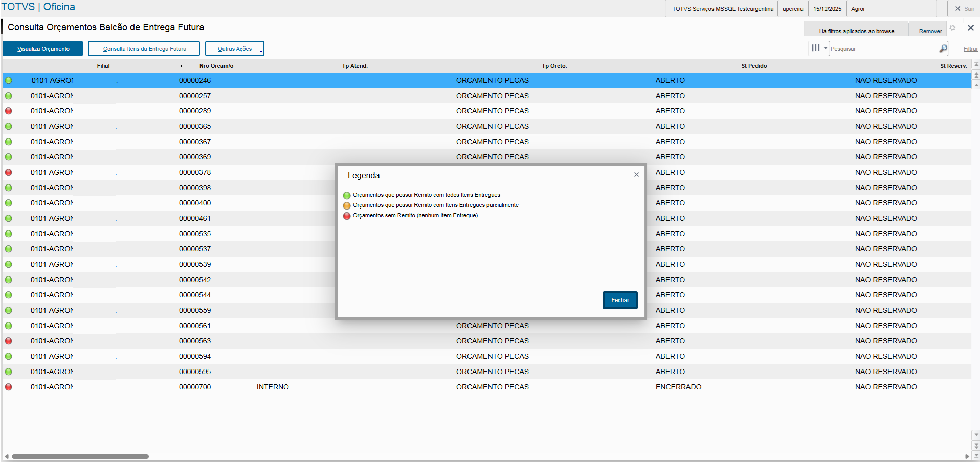Click the gear settings icon near Remover

pyautogui.click(x=952, y=28)
